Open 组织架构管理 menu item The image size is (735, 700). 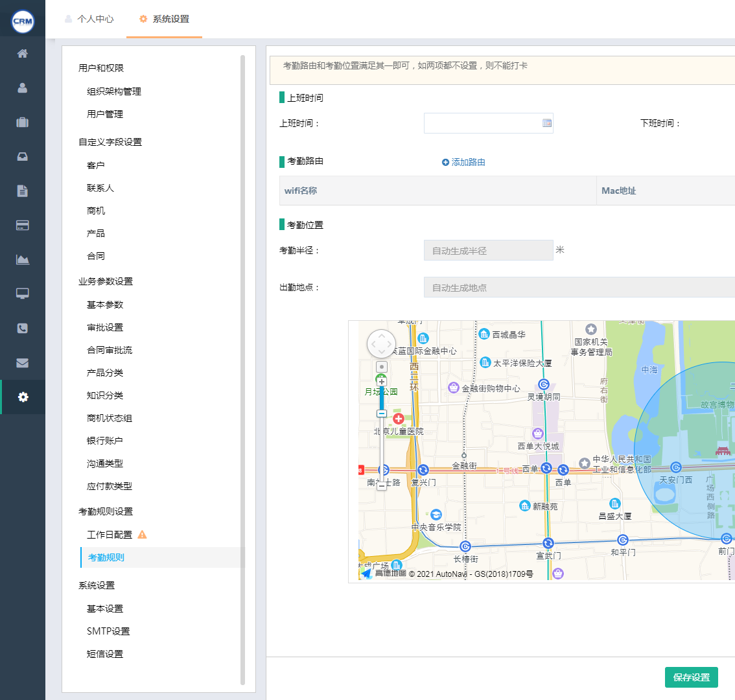(x=114, y=91)
